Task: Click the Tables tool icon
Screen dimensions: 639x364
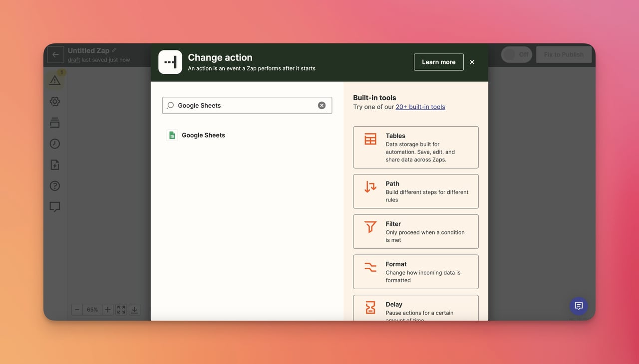Action: 370,139
